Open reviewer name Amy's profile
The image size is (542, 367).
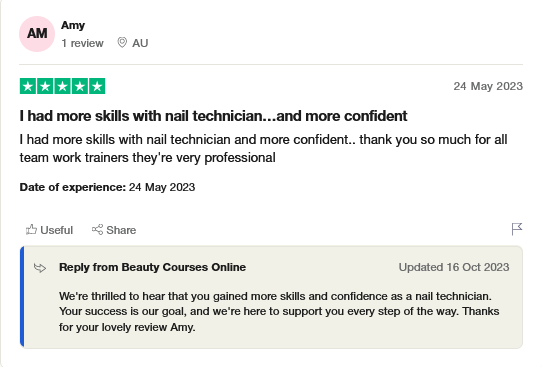coord(73,26)
